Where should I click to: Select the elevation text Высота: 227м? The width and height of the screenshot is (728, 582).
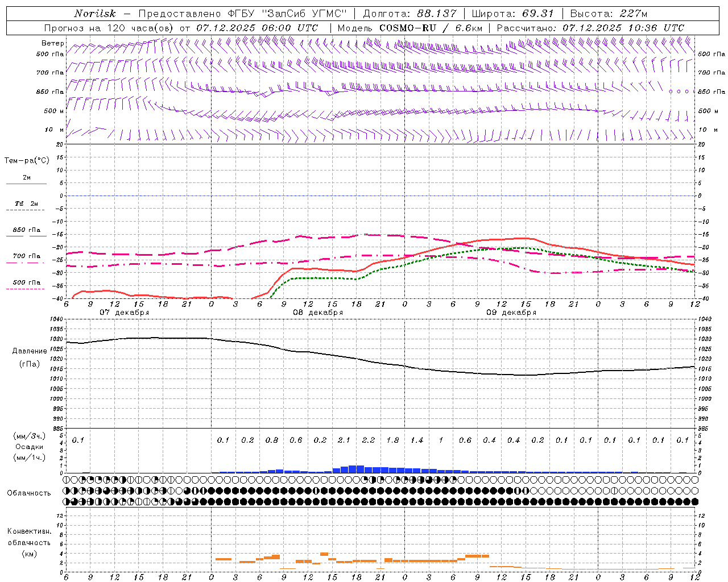click(609, 14)
